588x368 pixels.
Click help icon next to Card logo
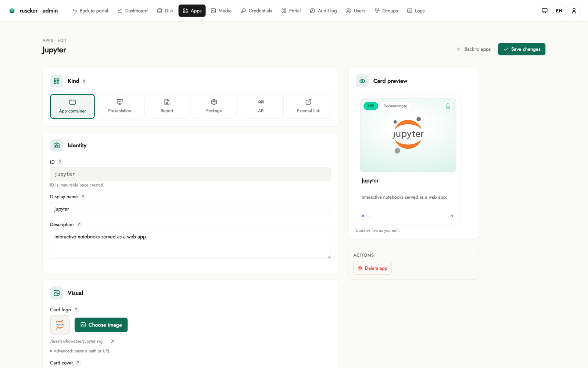[76, 309]
